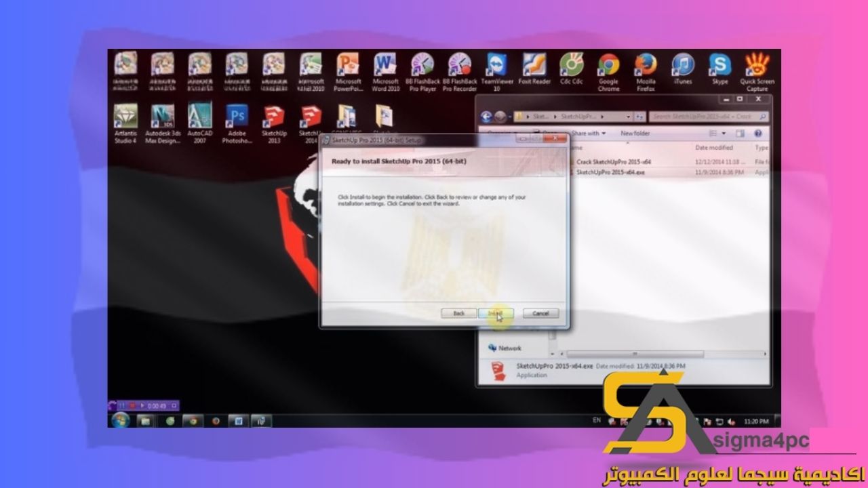
Task: Click the SketchUpPr... breadcrumb in address bar
Action: pos(577,117)
